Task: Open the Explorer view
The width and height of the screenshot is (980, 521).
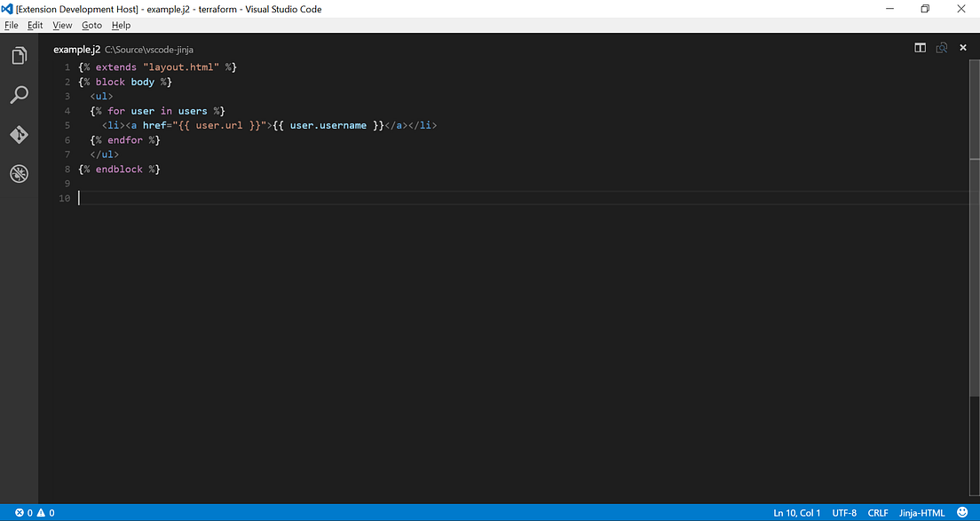Action: [19, 55]
